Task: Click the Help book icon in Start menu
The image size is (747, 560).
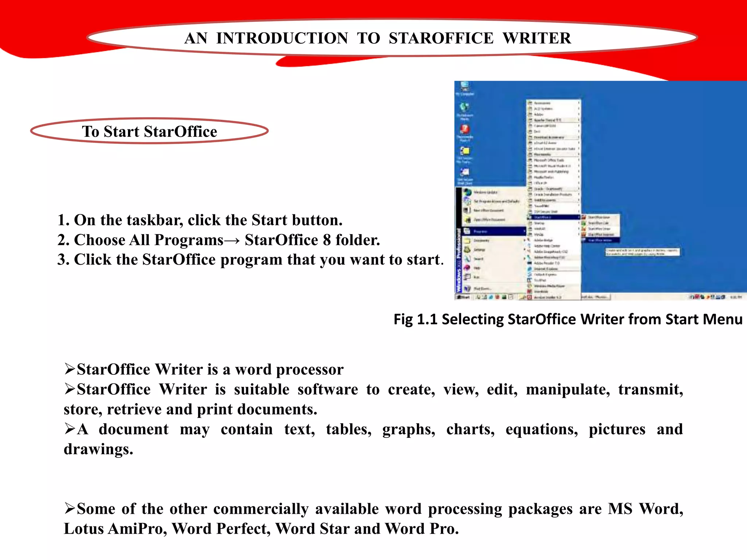Action: tap(467, 268)
